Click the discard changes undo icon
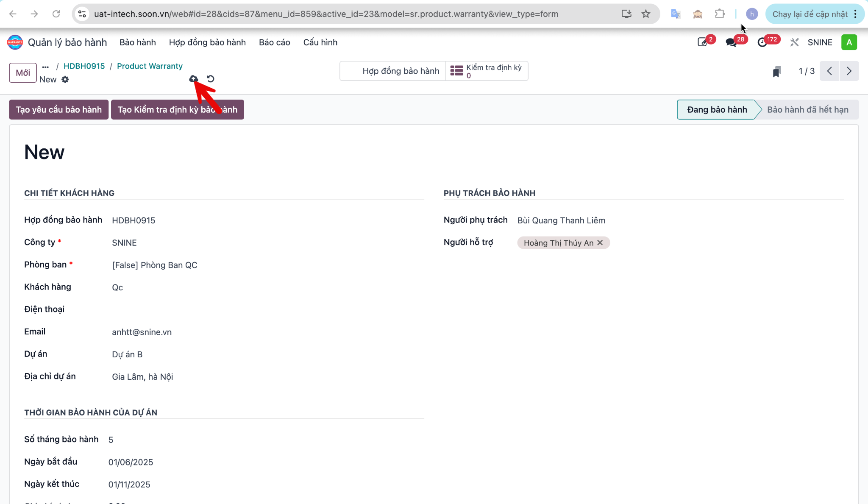This screenshot has width=868, height=504. pyautogui.click(x=211, y=79)
